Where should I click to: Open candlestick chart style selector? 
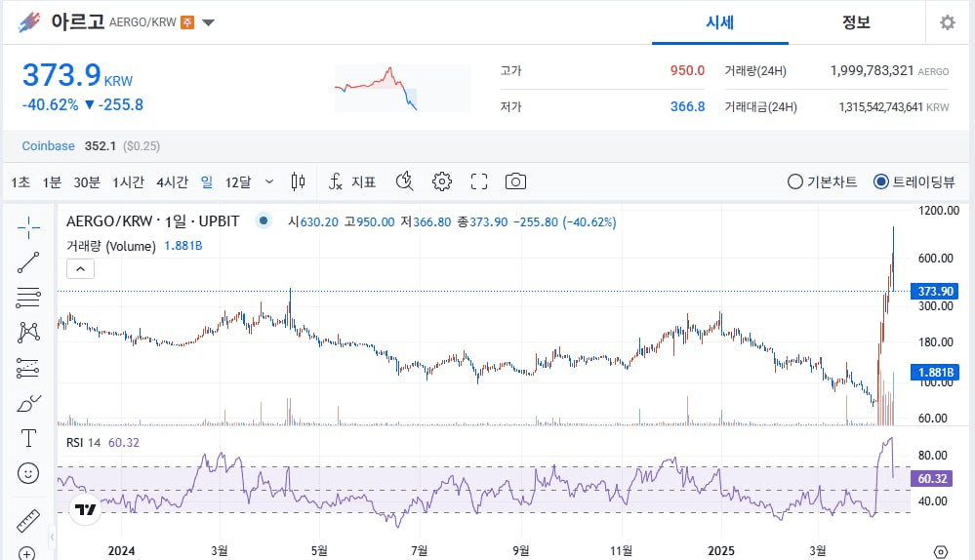(299, 181)
